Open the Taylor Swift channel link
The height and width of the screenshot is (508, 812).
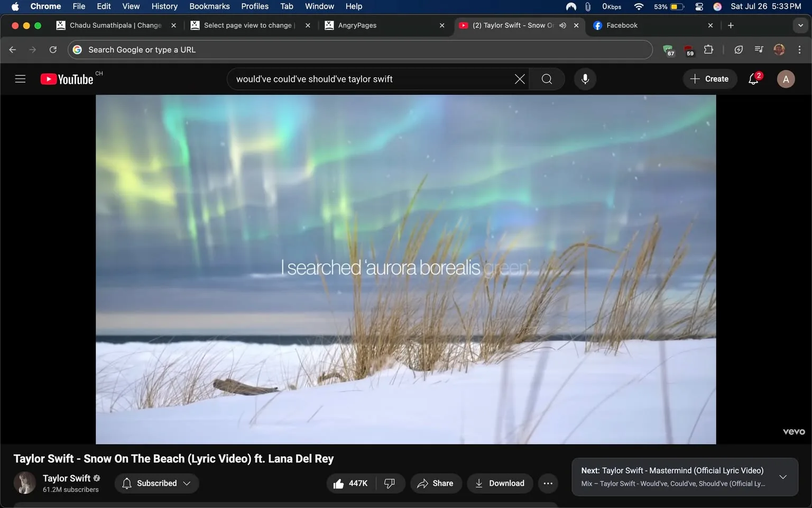tap(66, 478)
